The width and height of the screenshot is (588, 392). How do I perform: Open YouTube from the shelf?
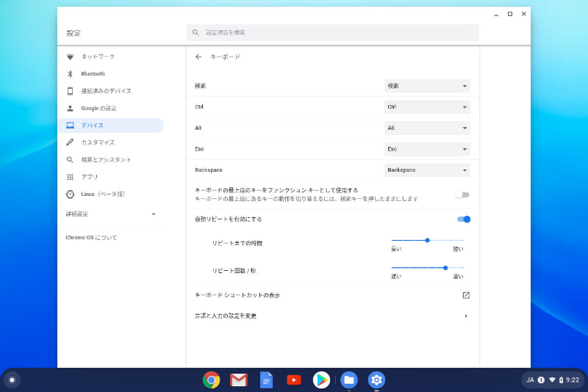pyautogui.click(x=294, y=380)
